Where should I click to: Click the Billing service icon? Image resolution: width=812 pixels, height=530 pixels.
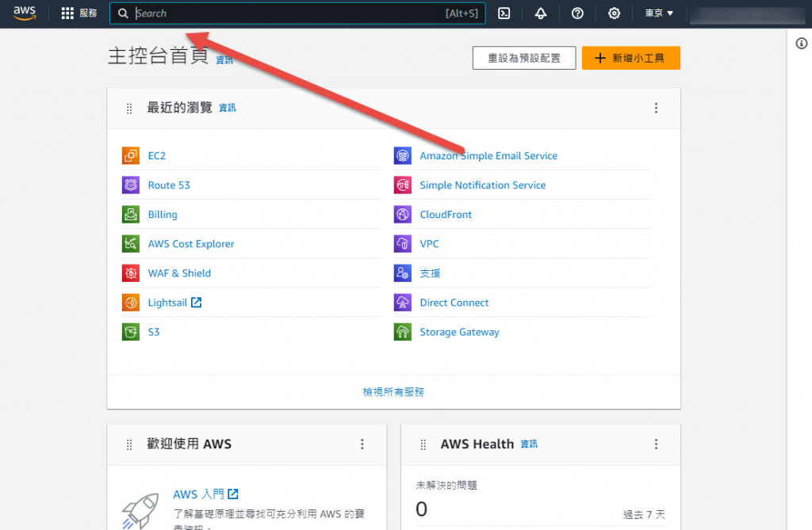(x=131, y=214)
